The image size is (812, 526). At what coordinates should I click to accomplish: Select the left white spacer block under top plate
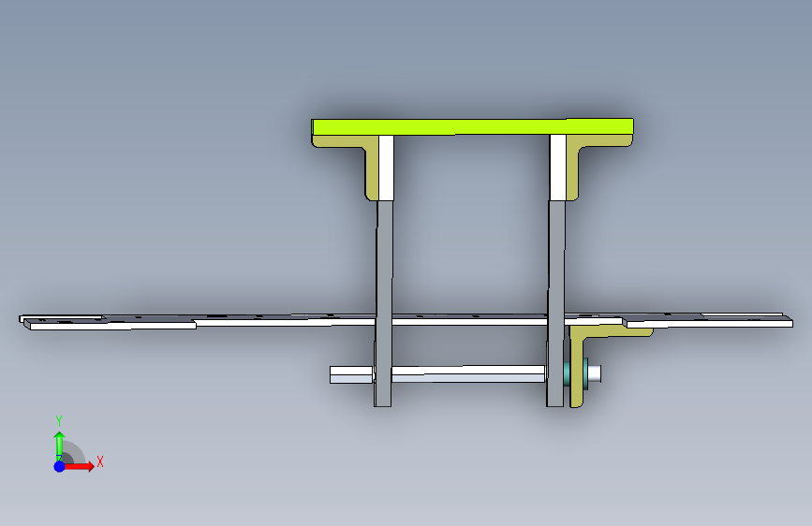click(x=386, y=168)
